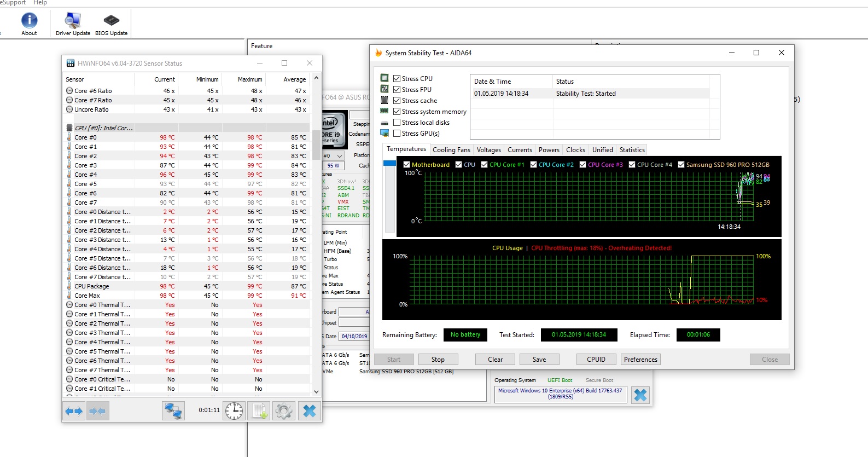Click the greyed collapse arrows in HWiNFO toolbar

tap(97, 410)
